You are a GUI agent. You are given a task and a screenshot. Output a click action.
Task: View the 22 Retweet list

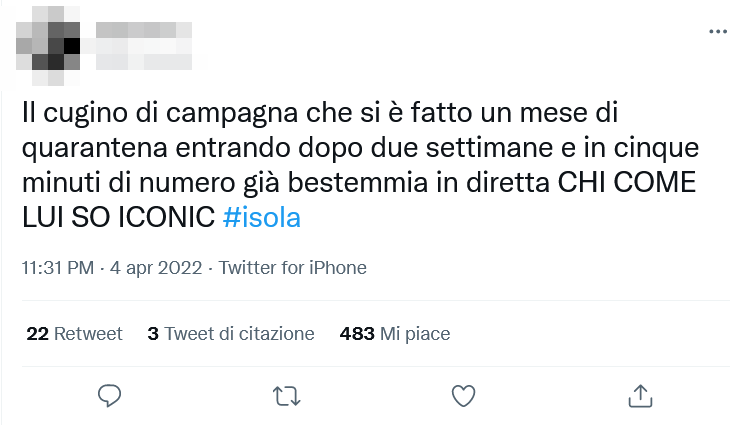point(74,334)
